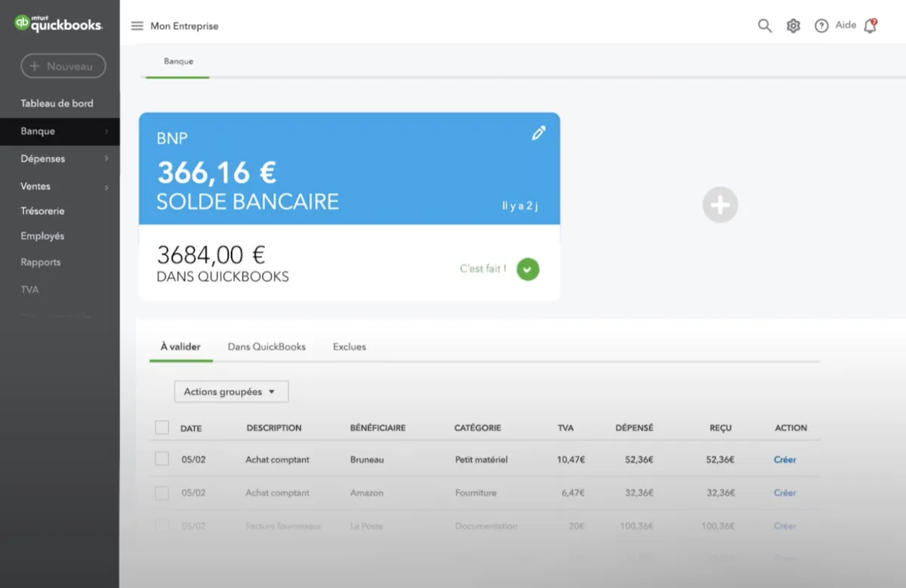Viewport: 906px width, 588px height.
Task: Click the green checkmark circle
Action: click(x=528, y=269)
